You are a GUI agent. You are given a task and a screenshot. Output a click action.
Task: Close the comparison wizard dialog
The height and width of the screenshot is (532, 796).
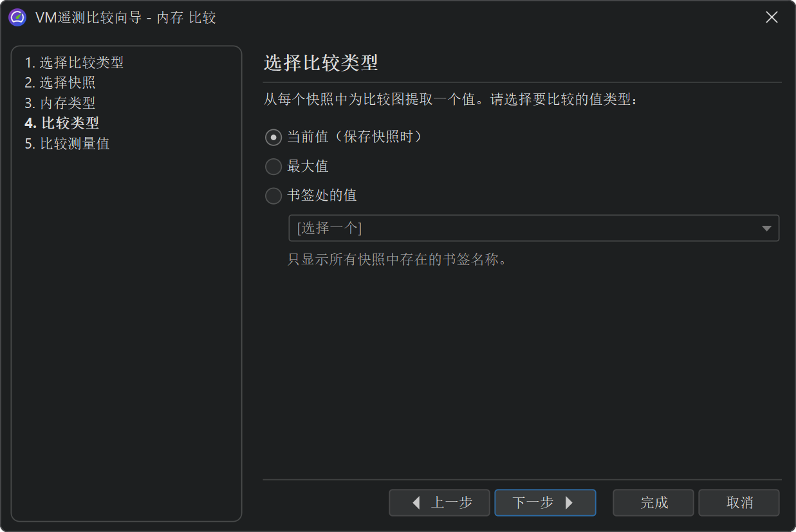pyautogui.click(x=772, y=17)
